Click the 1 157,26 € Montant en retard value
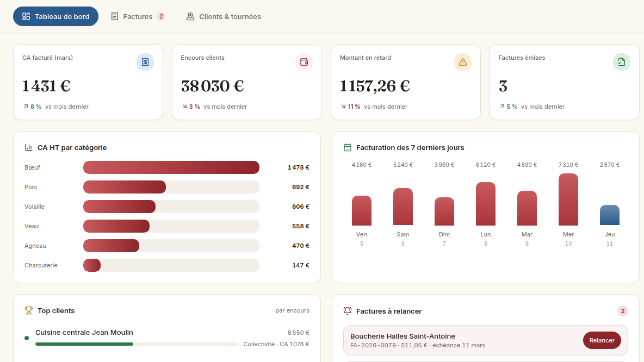Image resolution: width=644 pixels, height=362 pixels. click(x=375, y=86)
